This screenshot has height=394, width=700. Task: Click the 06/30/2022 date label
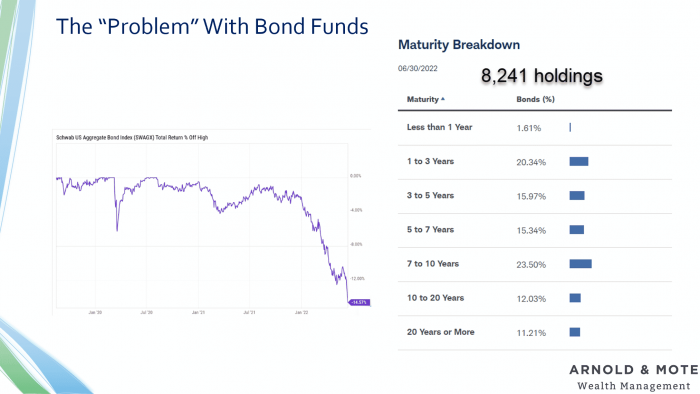point(417,68)
